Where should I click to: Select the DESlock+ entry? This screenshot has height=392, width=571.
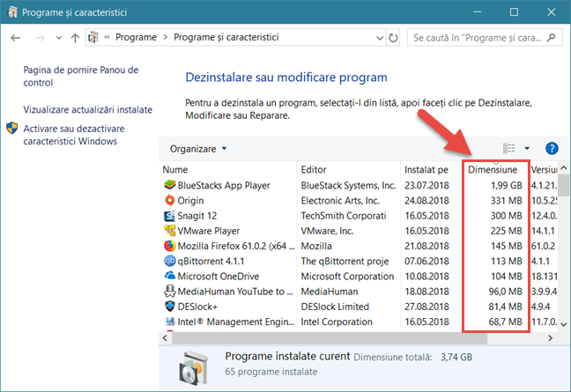pyautogui.click(x=359, y=307)
